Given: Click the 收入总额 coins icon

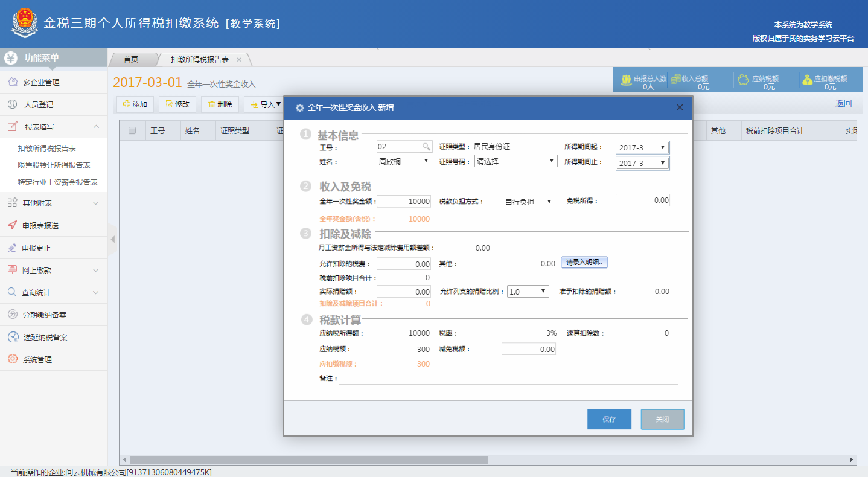Looking at the screenshot, I should (675, 78).
